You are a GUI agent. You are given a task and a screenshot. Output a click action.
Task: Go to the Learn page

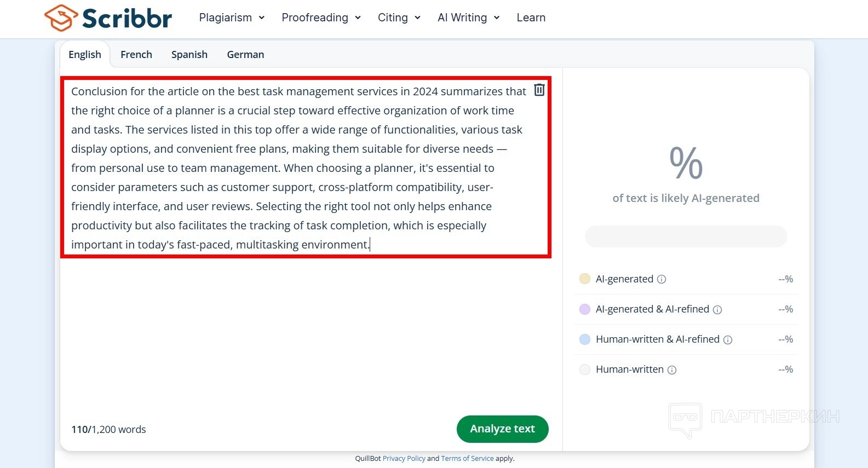tap(531, 18)
